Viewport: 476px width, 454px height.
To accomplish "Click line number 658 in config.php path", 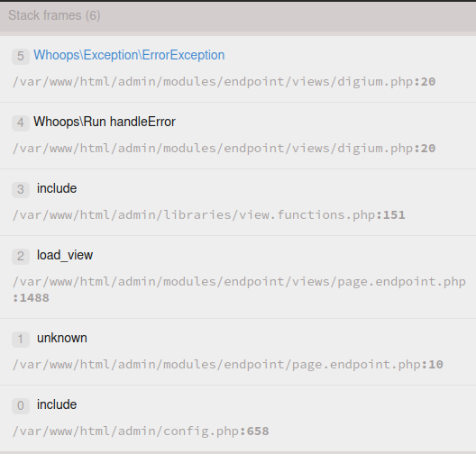I will click(258, 431).
